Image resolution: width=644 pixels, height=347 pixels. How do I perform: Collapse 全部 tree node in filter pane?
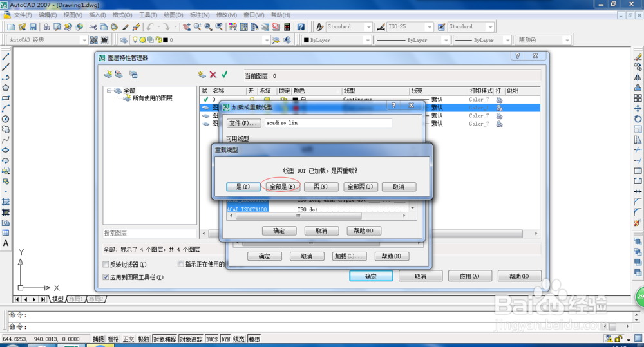pyautogui.click(x=109, y=90)
